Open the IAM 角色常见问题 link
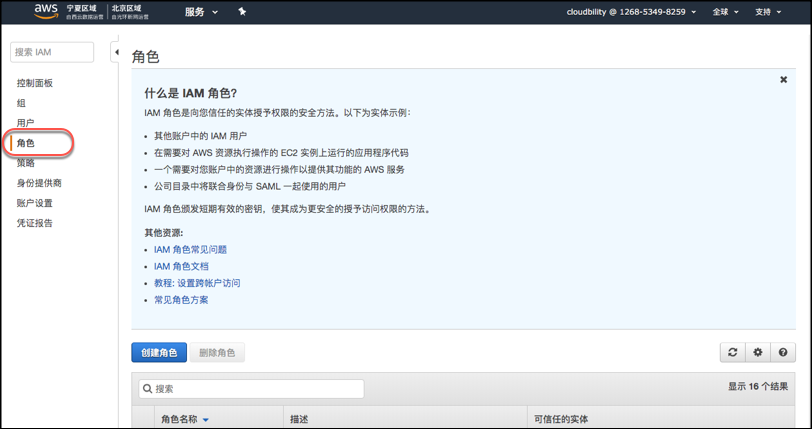 pyautogui.click(x=190, y=249)
